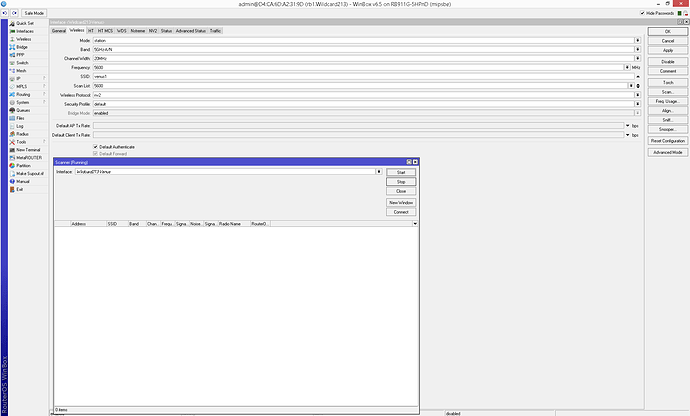Viewport: 690px width, 416px height.
Task: Launch New Terminal from the sidebar
Action: [27, 149]
